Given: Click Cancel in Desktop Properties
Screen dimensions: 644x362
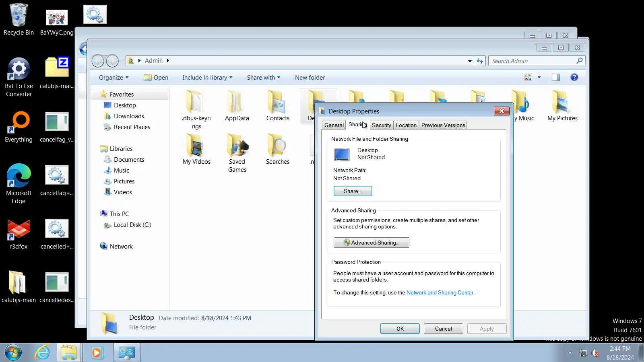Looking at the screenshot, I should [443, 329].
